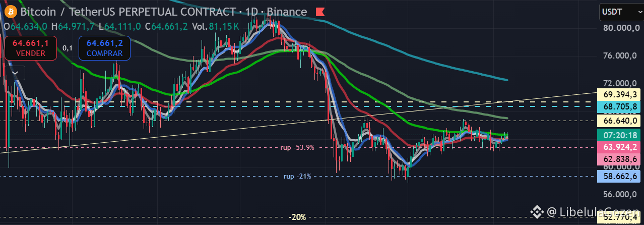Click the 69.394,3 price label
644x225 pixels.
[x=619, y=94]
